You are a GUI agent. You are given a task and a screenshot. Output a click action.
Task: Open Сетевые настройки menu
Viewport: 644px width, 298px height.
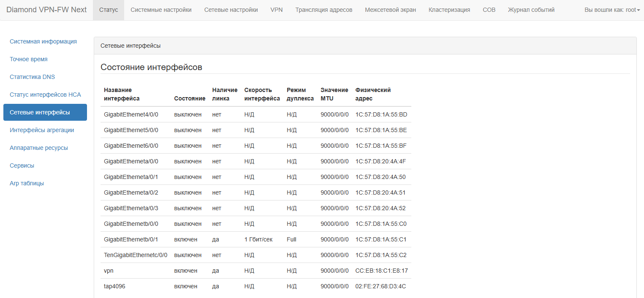click(231, 10)
